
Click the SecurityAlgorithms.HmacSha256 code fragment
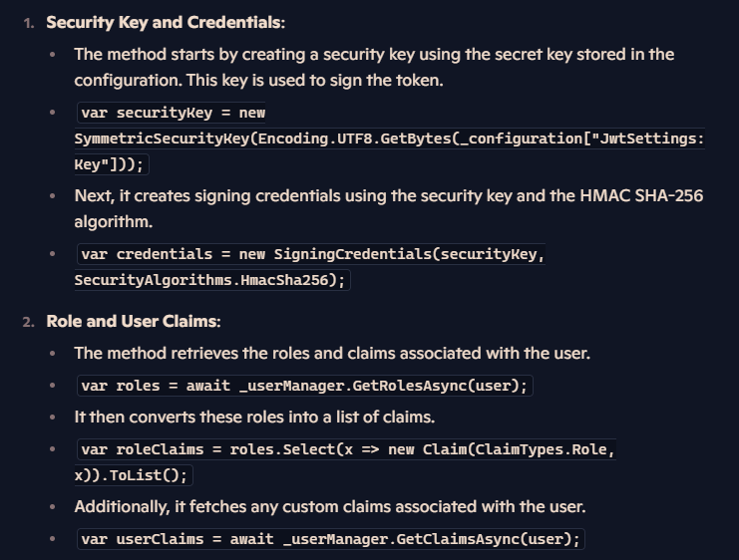(212, 280)
